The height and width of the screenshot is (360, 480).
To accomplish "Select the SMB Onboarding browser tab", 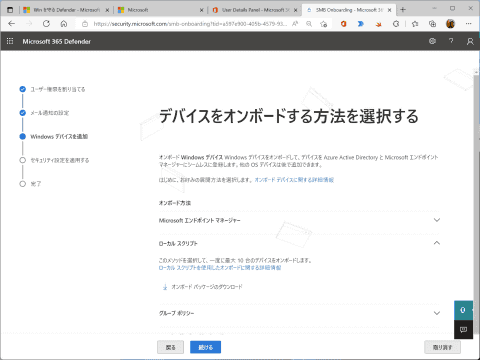I will click(348, 10).
